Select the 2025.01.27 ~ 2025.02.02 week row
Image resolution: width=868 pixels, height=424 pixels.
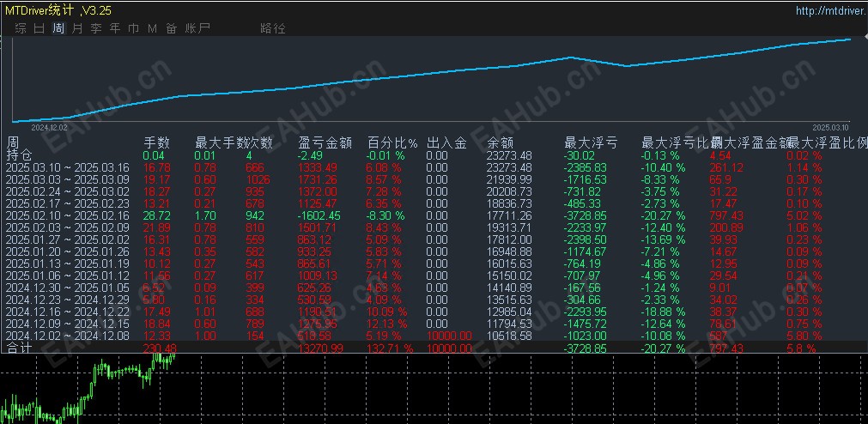434,239
